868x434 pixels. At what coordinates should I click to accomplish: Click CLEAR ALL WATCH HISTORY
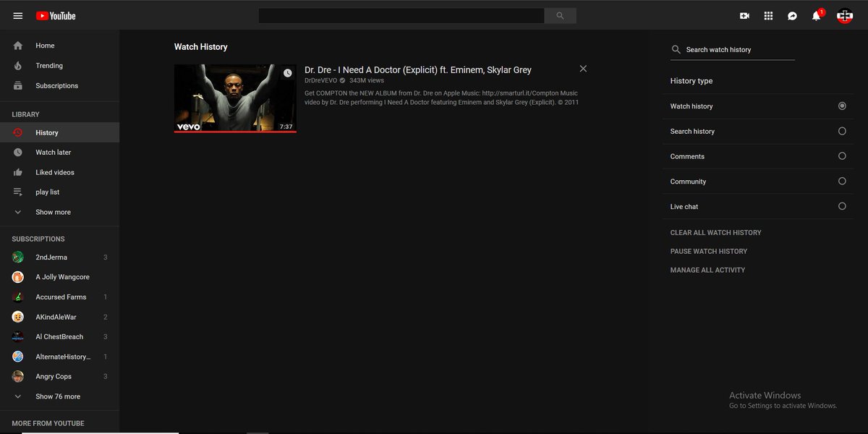(x=715, y=233)
